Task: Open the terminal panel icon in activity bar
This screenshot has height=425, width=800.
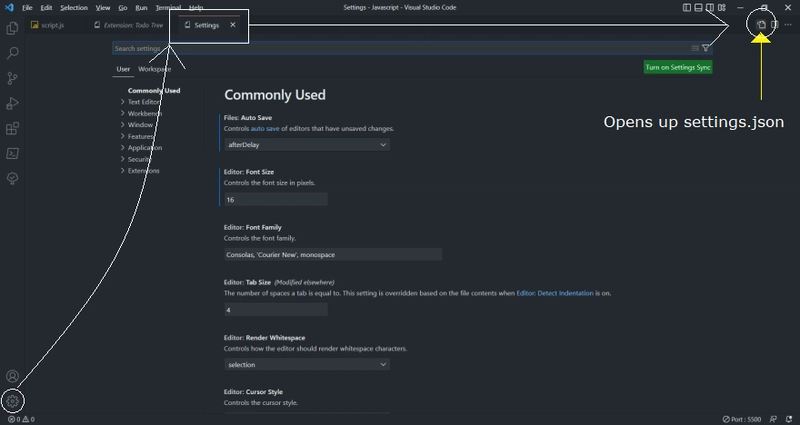Action: [12, 153]
